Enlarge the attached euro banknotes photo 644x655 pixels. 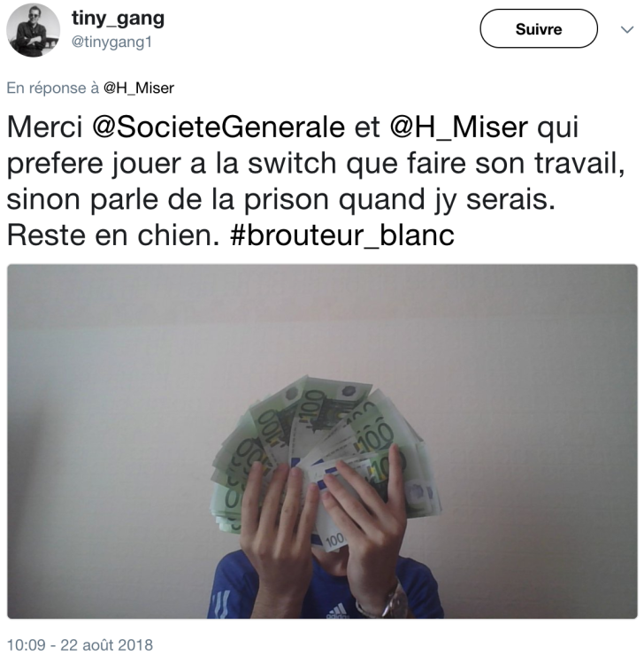[x=322, y=441]
